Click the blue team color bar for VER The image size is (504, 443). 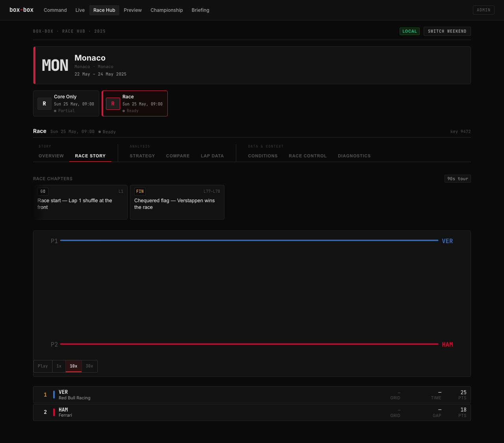(x=54, y=395)
